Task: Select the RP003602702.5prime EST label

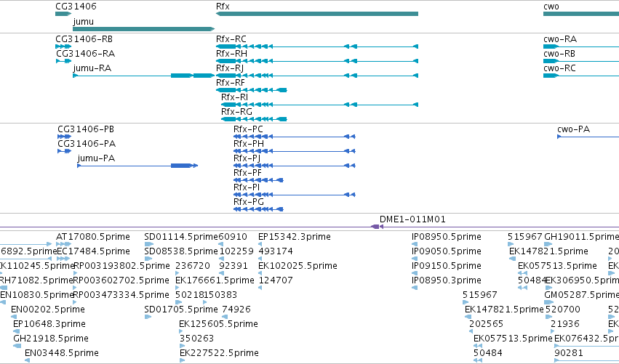Action: point(121,280)
